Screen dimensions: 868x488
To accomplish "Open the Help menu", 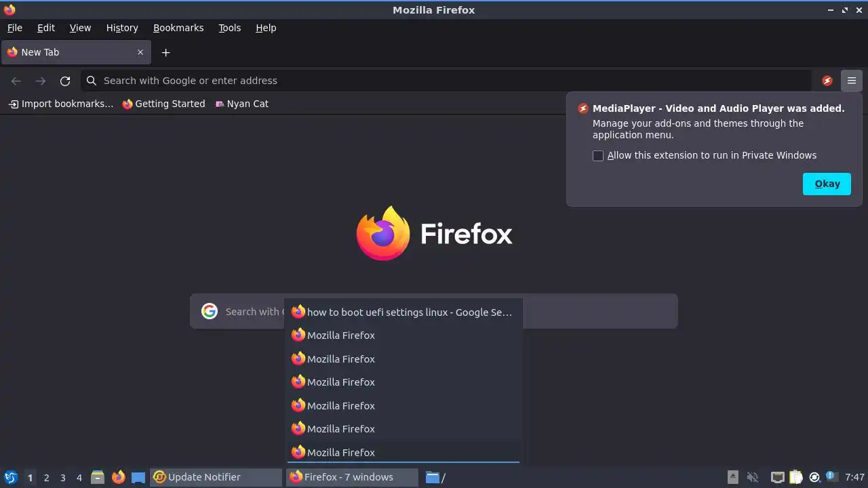I will [x=266, y=28].
